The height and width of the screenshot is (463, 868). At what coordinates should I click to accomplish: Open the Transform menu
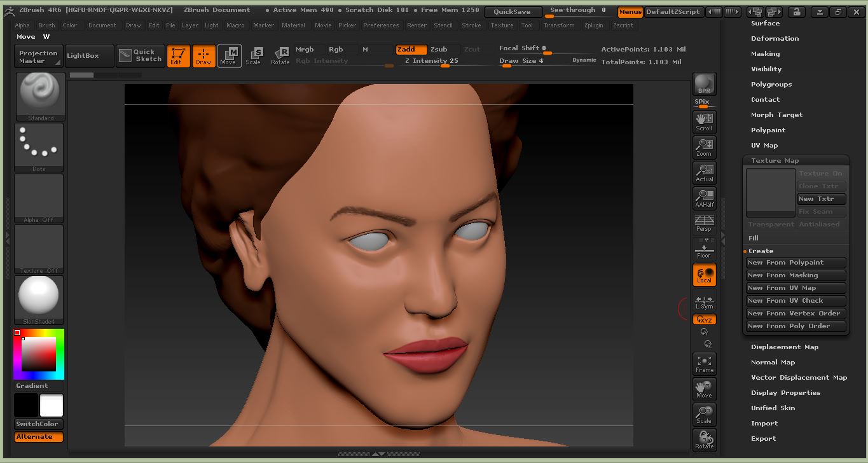[x=559, y=25]
